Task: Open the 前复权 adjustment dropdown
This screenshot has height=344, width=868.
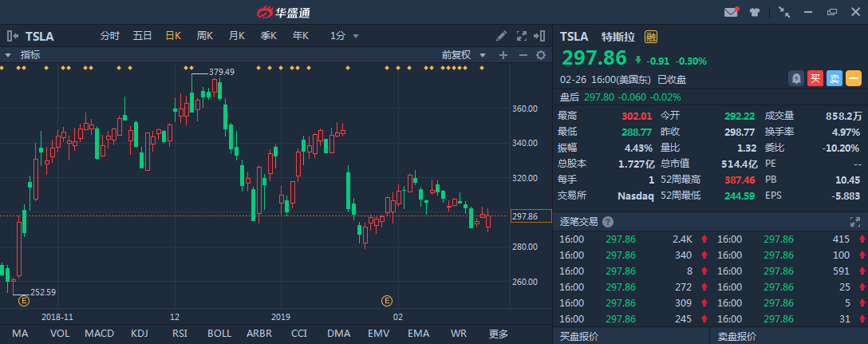Action: (461, 55)
